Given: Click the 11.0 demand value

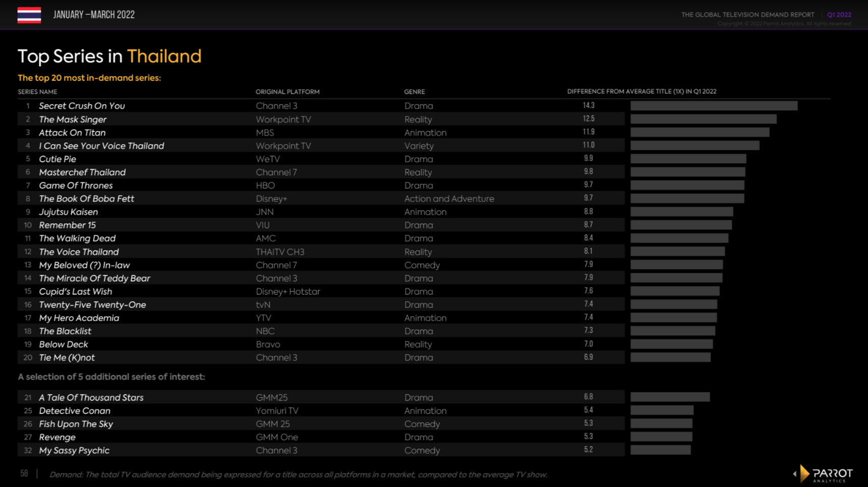Looking at the screenshot, I should pyautogui.click(x=588, y=145).
